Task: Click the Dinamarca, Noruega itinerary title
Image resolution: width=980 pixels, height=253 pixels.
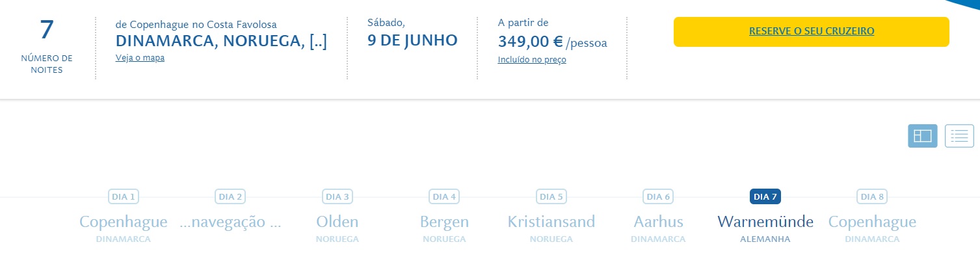Action: [221, 41]
